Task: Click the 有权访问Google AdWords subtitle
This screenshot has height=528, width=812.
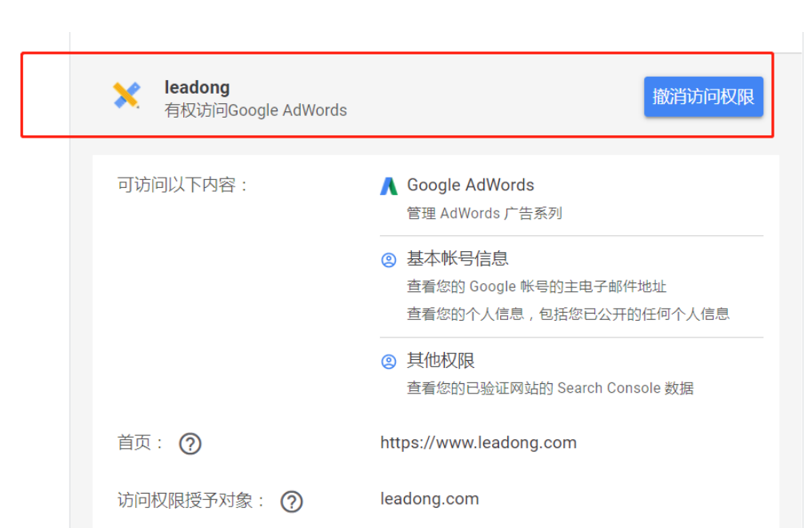Action: pyautogui.click(x=256, y=110)
